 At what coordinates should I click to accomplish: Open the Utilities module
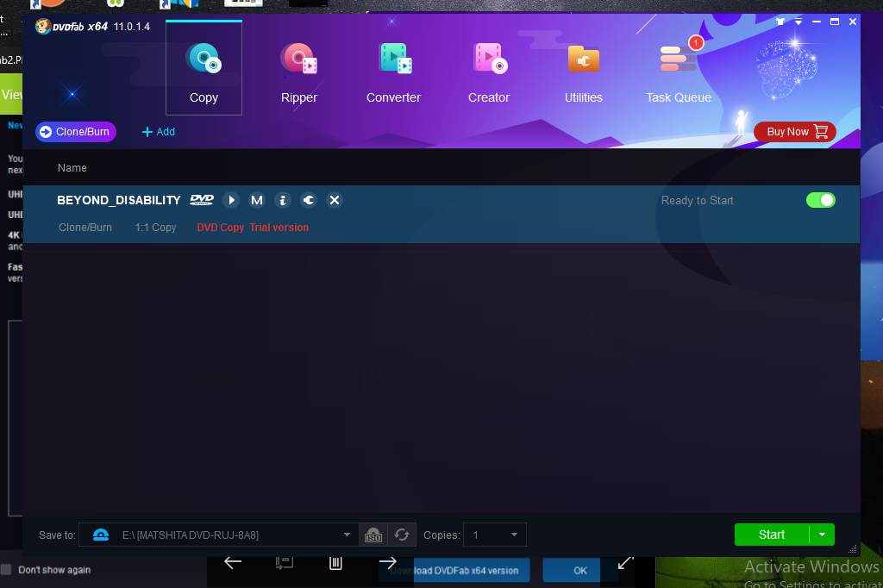coord(584,73)
